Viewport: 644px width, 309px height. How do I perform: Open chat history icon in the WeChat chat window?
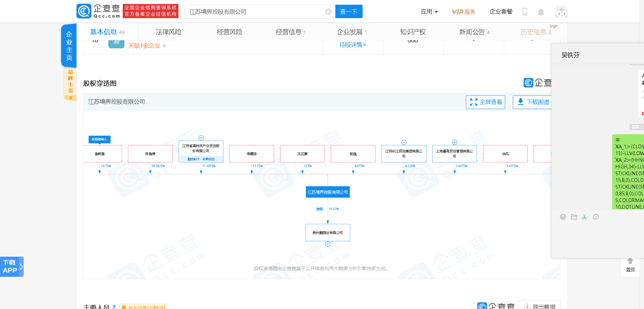[596, 217]
